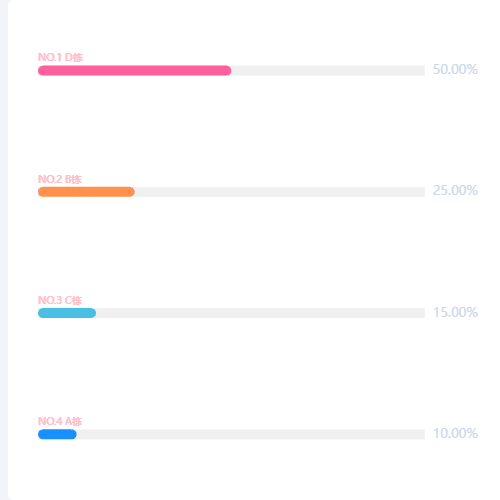500x500 pixels.
Task: Select the dark blue A栋 progress bar
Action: (57, 434)
